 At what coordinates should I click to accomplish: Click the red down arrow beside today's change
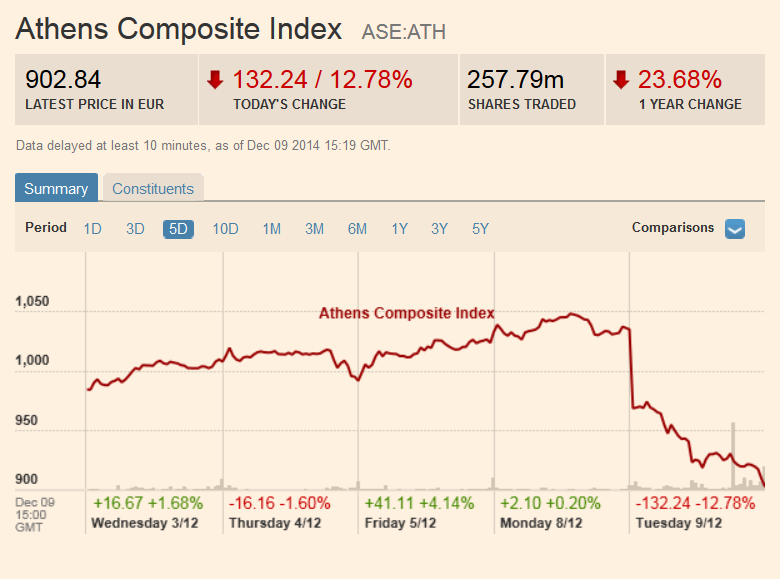tap(215, 79)
